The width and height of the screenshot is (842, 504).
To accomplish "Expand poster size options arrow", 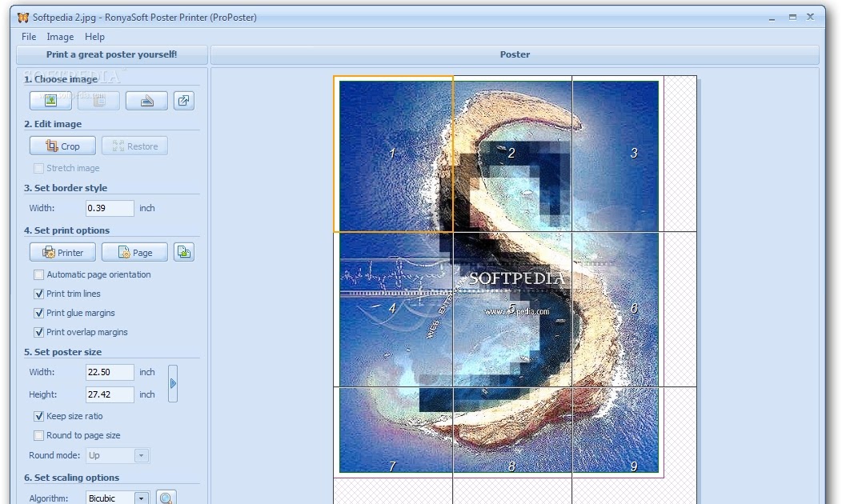I will [x=173, y=383].
